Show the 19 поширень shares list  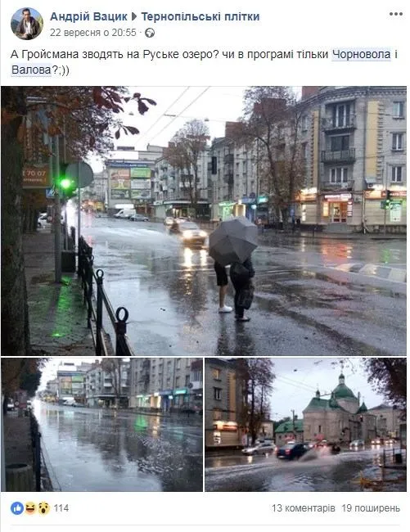point(371,508)
